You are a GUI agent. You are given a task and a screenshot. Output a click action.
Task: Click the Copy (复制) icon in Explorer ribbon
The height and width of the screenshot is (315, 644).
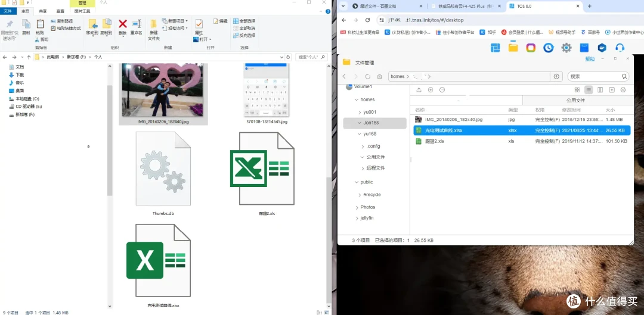tap(26, 24)
